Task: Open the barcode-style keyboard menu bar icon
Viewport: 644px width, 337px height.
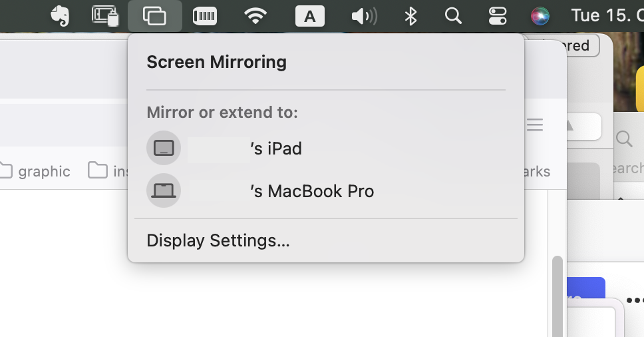Action: [x=204, y=16]
